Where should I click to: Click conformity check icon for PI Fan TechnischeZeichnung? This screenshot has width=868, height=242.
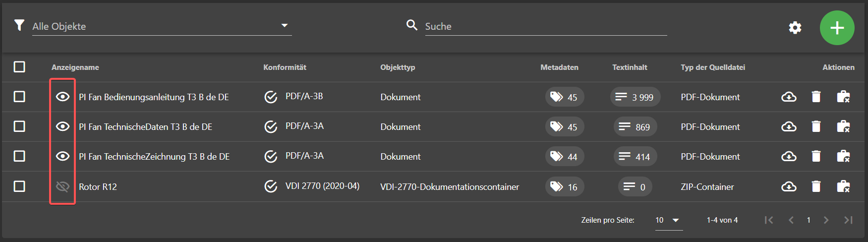tap(271, 157)
